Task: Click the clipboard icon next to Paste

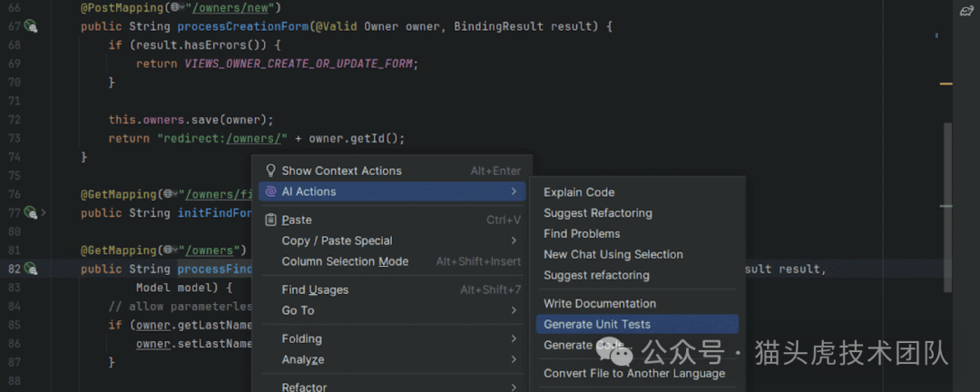Action: tap(270, 220)
